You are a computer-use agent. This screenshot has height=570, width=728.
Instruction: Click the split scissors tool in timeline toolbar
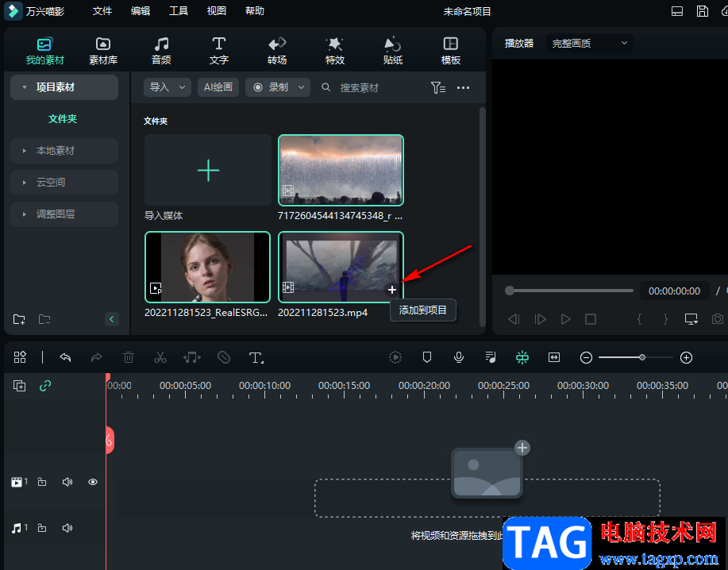(x=160, y=358)
